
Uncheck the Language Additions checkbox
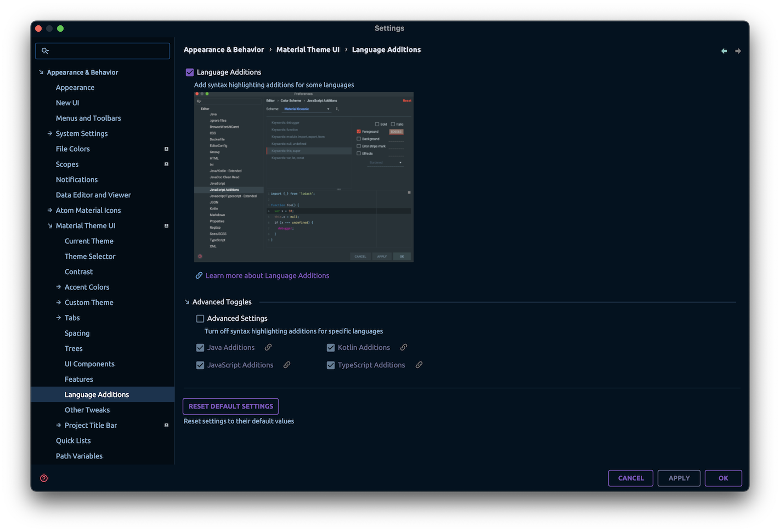coord(189,72)
